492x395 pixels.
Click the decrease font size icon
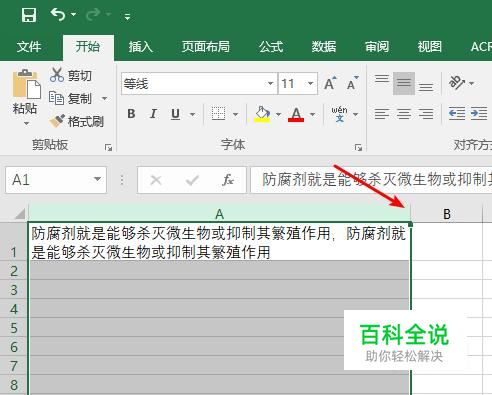coord(352,83)
